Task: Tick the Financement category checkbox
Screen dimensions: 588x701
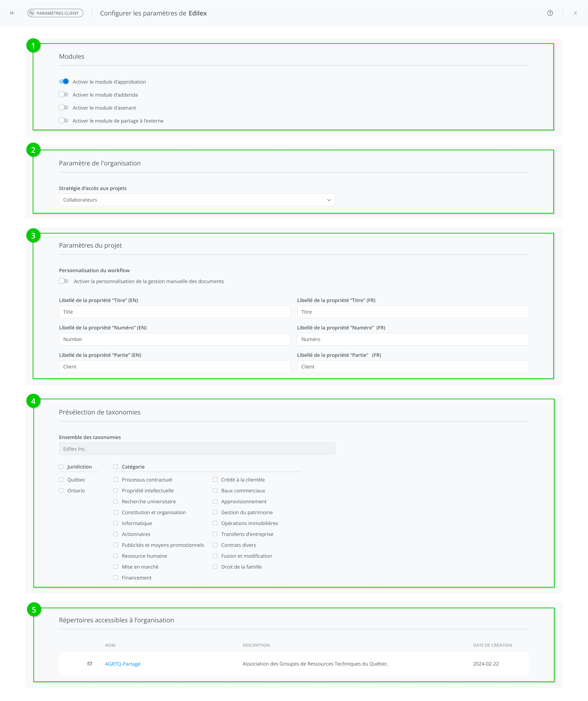Action: [x=116, y=578]
